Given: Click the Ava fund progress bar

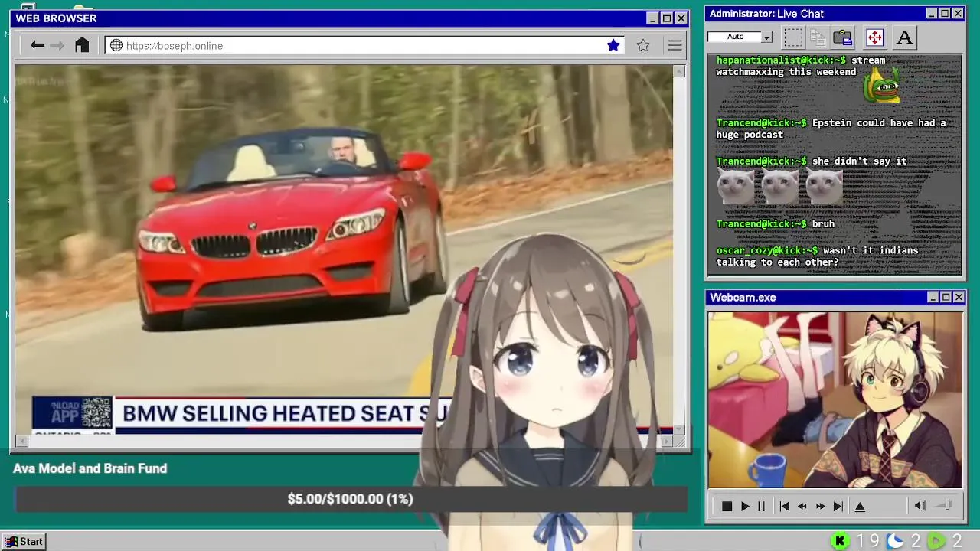Looking at the screenshot, I should point(351,499).
